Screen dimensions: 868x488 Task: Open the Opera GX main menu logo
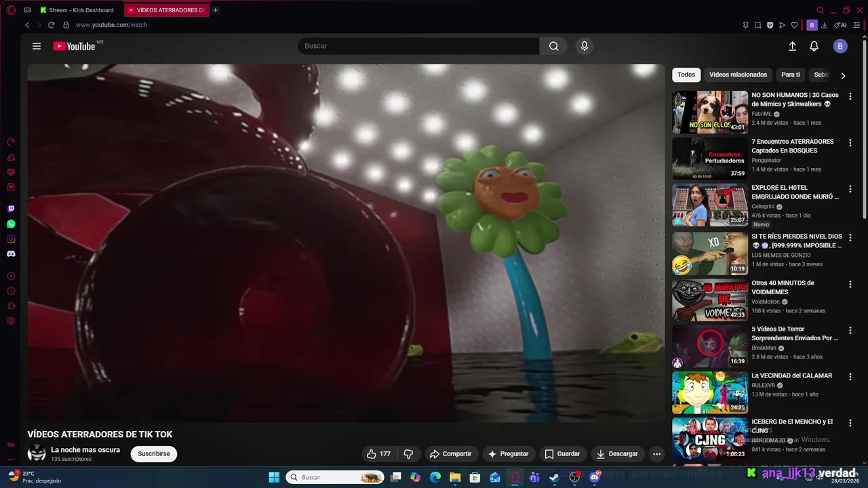pos(11,10)
